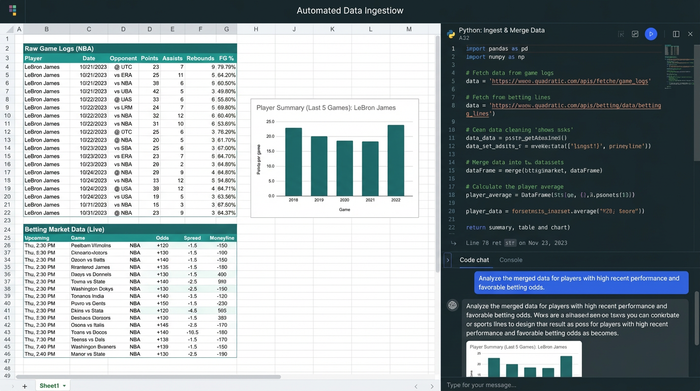This screenshot has width=700, height=391.
Task: Click the 'Moneyline' column header
Action: (222, 238)
